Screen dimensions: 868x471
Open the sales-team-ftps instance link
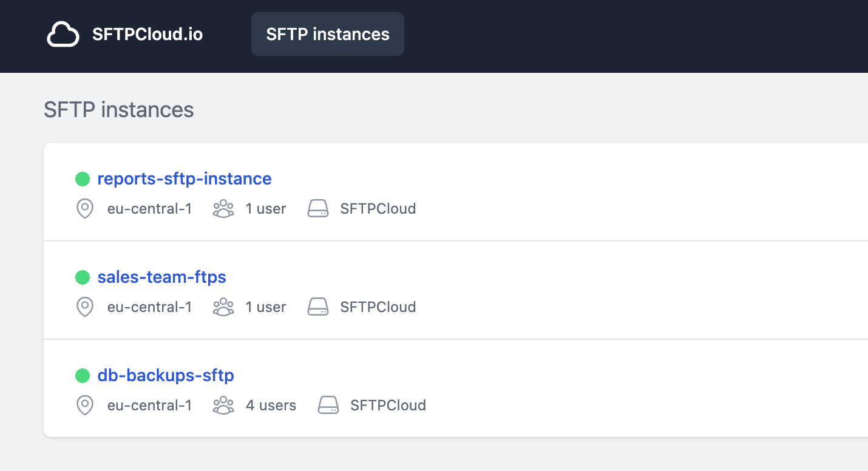click(x=161, y=277)
